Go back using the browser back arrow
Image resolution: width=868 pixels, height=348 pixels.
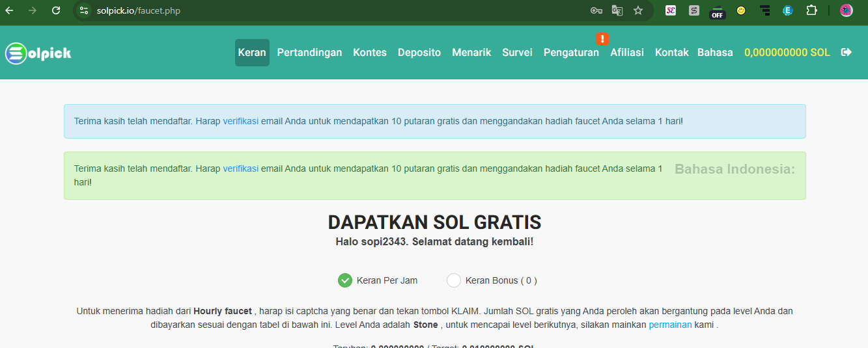9,10
